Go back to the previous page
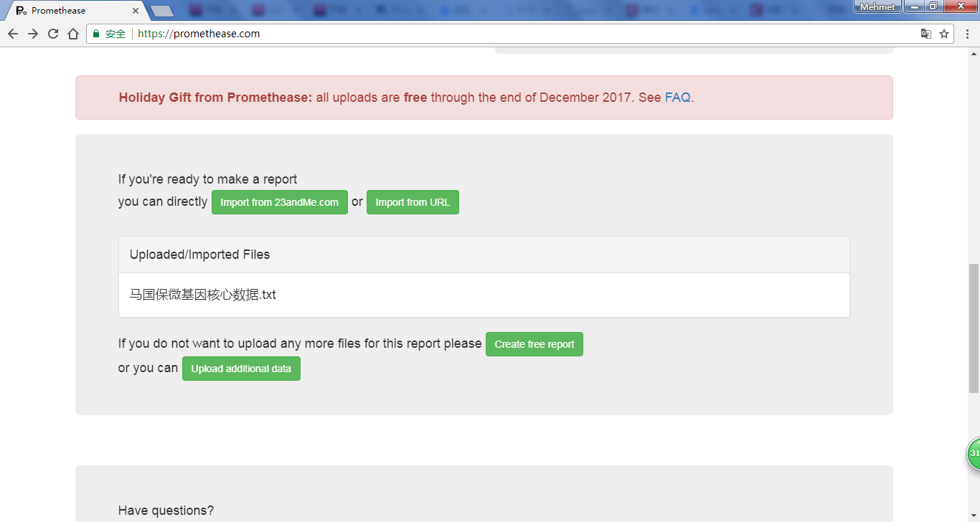The width and height of the screenshot is (980, 522). point(13,34)
